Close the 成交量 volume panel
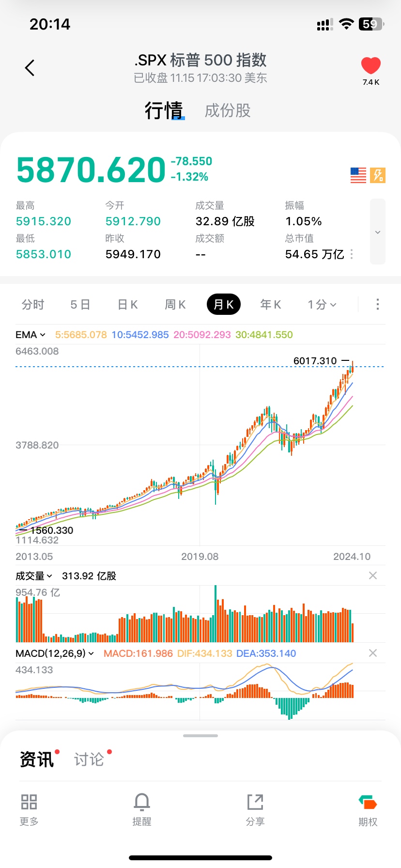The height and width of the screenshot is (868, 401). pyautogui.click(x=372, y=575)
